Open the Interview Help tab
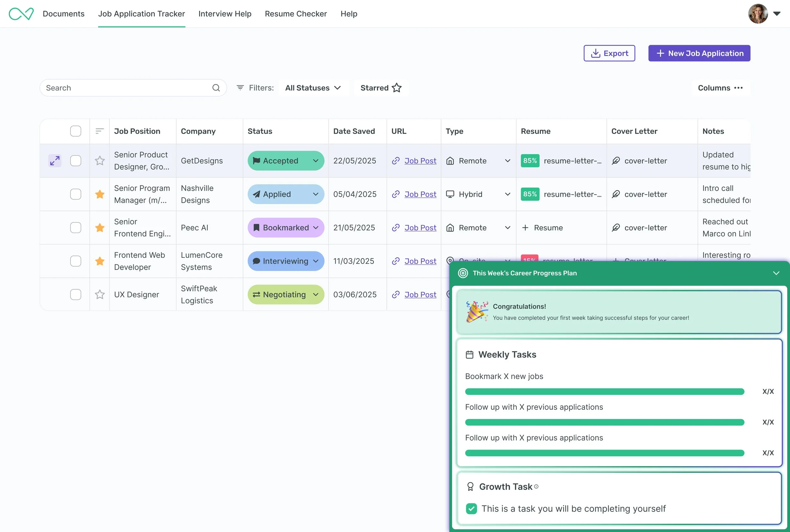This screenshot has height=532, width=790. 225,14
